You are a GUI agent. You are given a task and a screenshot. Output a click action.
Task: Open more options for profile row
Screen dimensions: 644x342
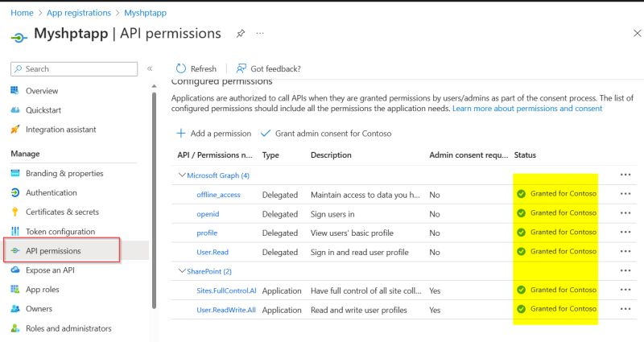pyautogui.click(x=625, y=232)
